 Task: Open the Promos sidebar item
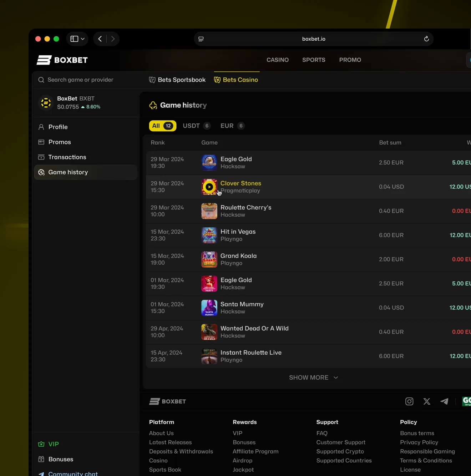click(x=86, y=142)
